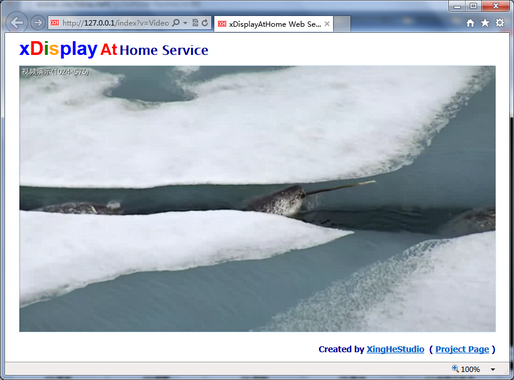Open the XingHeStudio link
Screen dimensions: 514x380
pyautogui.click(x=395, y=349)
